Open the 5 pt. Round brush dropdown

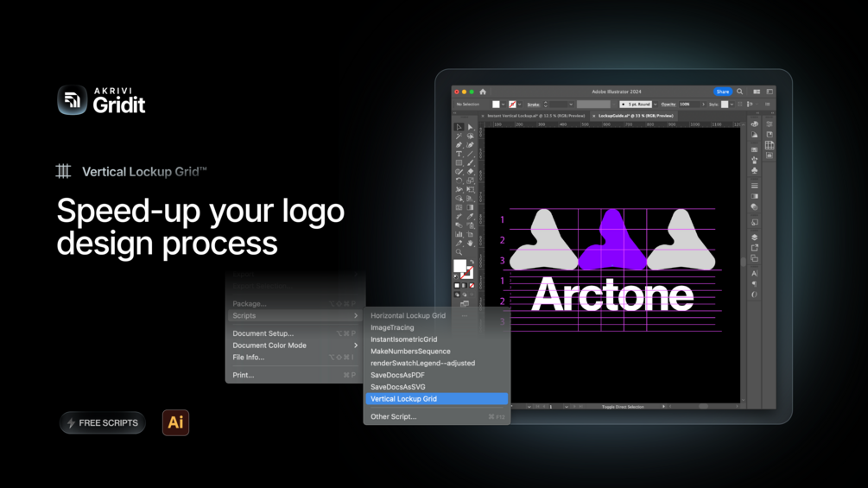pos(655,105)
